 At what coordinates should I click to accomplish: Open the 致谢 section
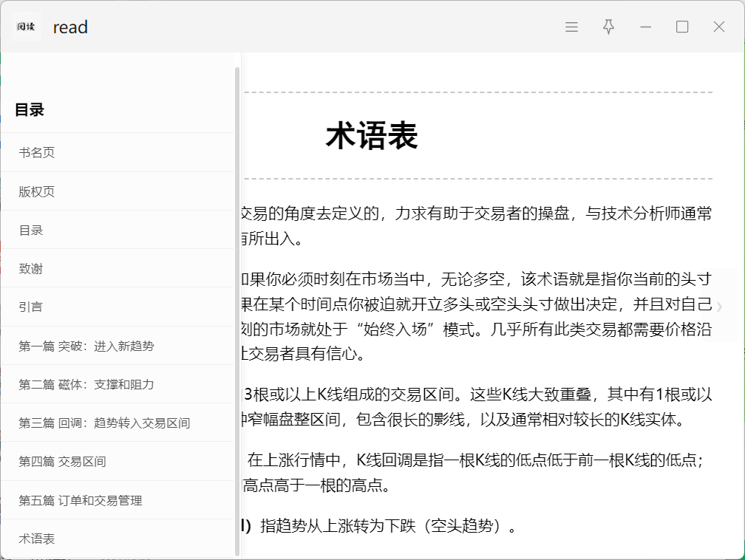31,269
